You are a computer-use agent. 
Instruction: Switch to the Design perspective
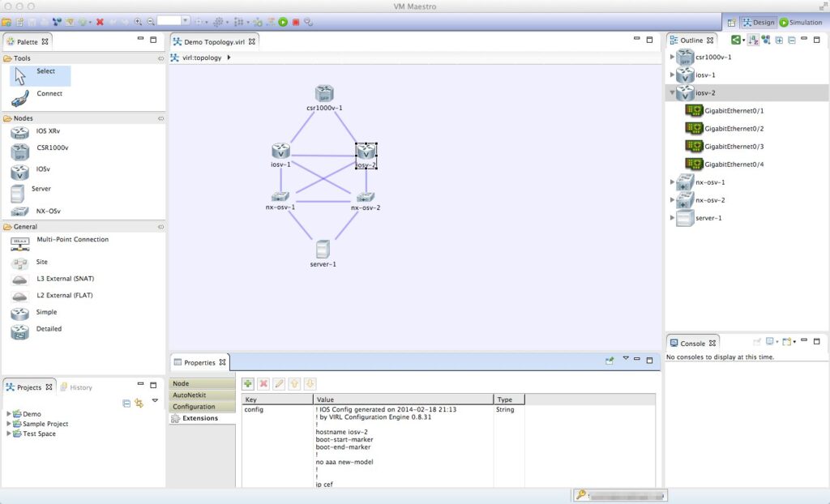click(758, 23)
